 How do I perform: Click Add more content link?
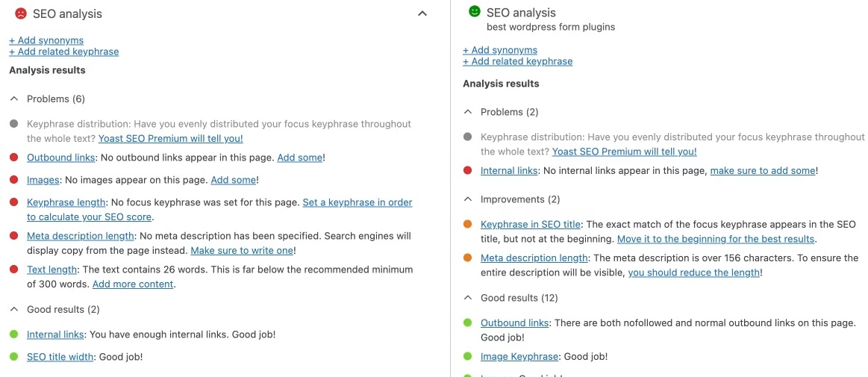(133, 284)
